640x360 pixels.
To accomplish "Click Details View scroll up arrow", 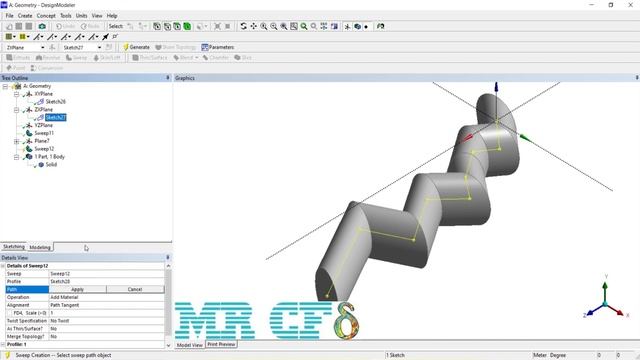I will tap(168, 266).
